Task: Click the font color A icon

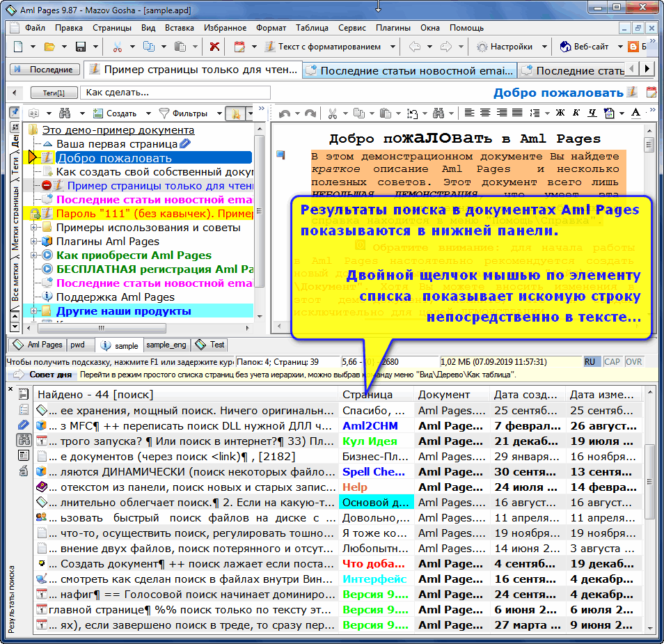Action: pos(635,113)
